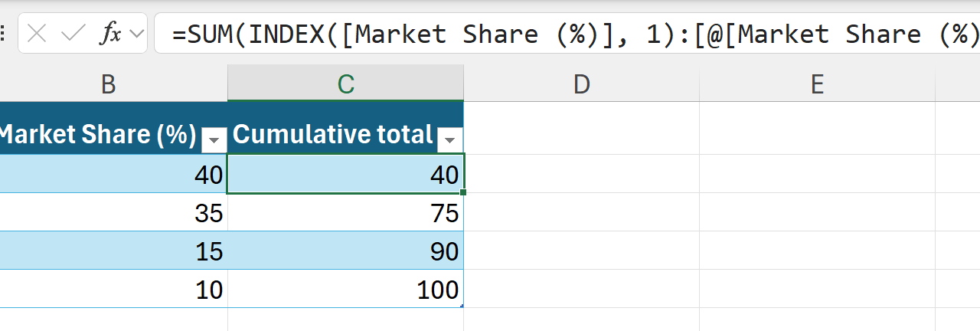Click the Cancel (X) formula icon

[37, 34]
